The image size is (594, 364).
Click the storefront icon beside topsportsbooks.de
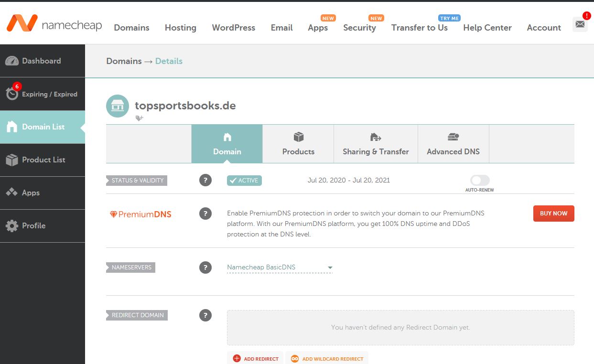pyautogui.click(x=118, y=106)
